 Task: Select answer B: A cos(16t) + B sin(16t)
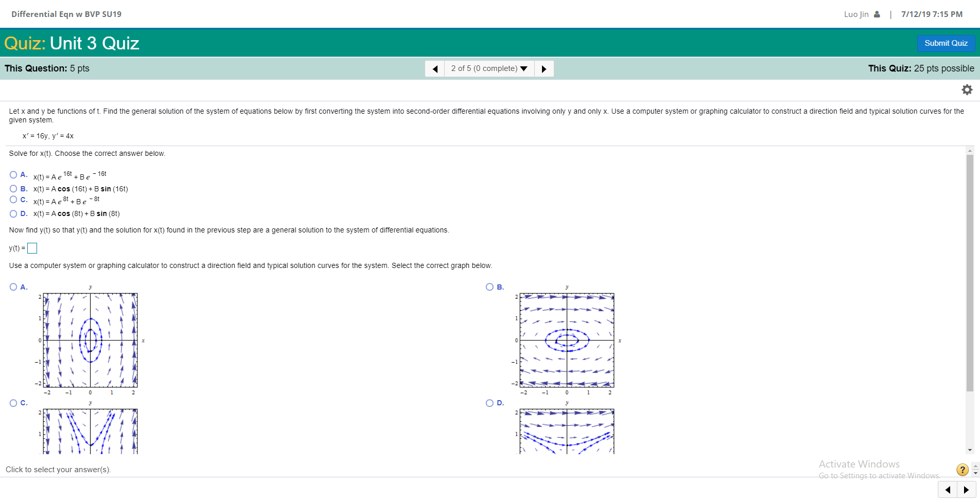(x=13, y=189)
